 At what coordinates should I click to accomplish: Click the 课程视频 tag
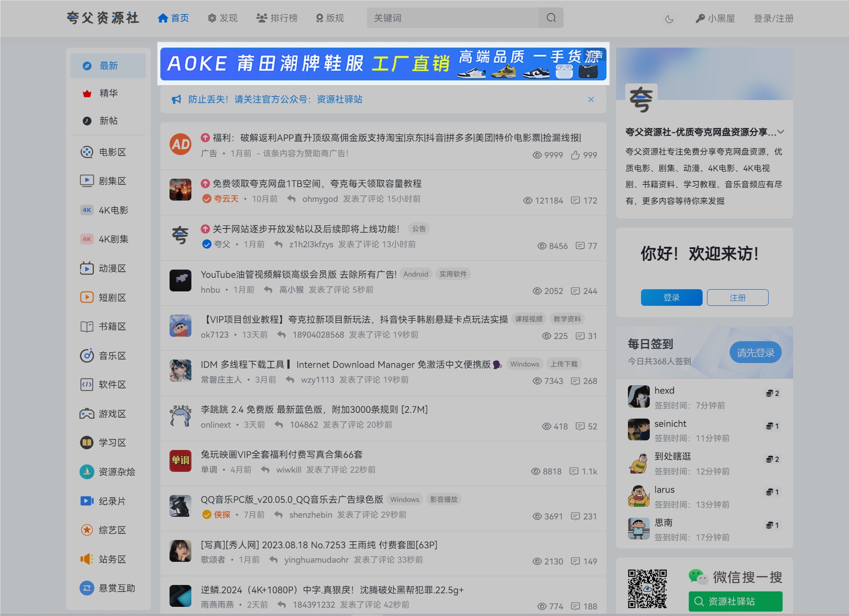[529, 319]
